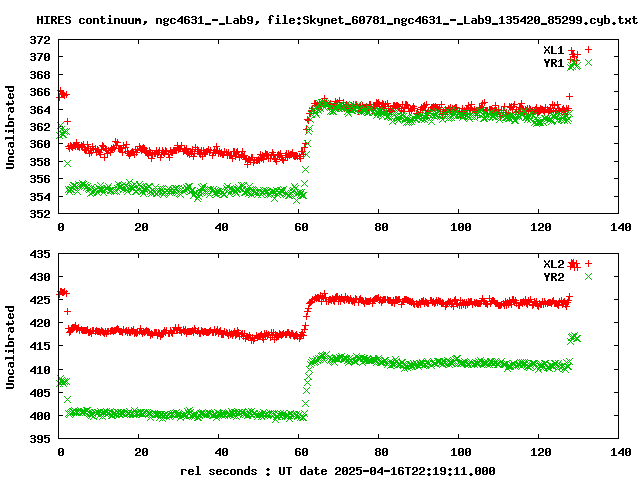Click x-axis value 20 under bottom plot
The height and width of the screenshot is (480, 640).
click(141, 452)
